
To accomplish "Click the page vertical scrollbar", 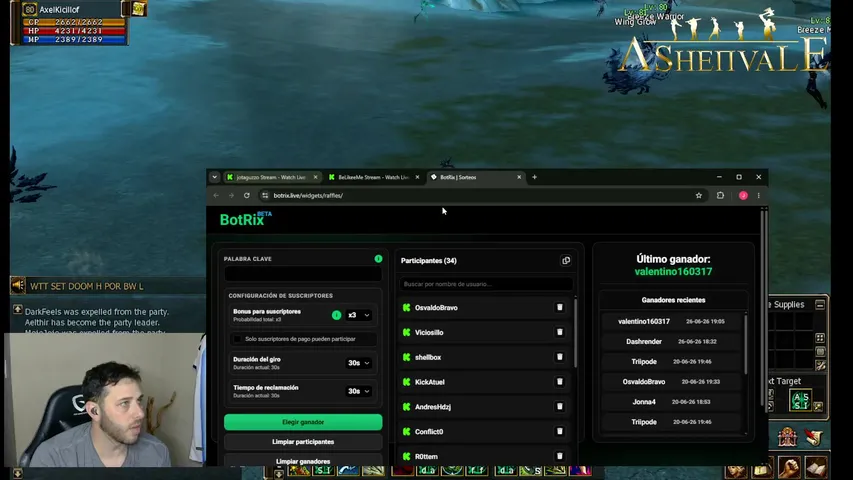I will pos(764,310).
